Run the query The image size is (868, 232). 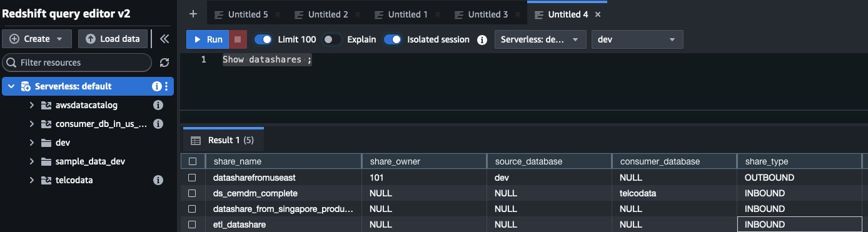(x=207, y=39)
